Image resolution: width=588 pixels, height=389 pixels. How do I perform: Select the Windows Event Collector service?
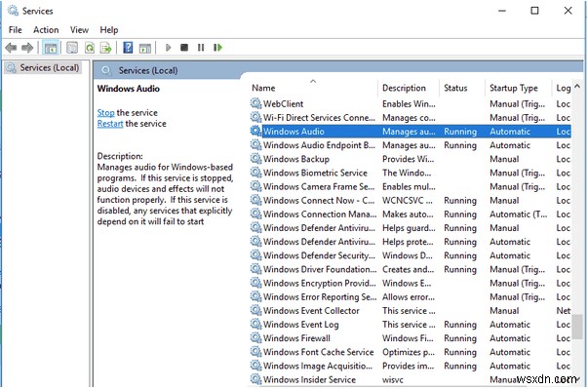[411, 310]
